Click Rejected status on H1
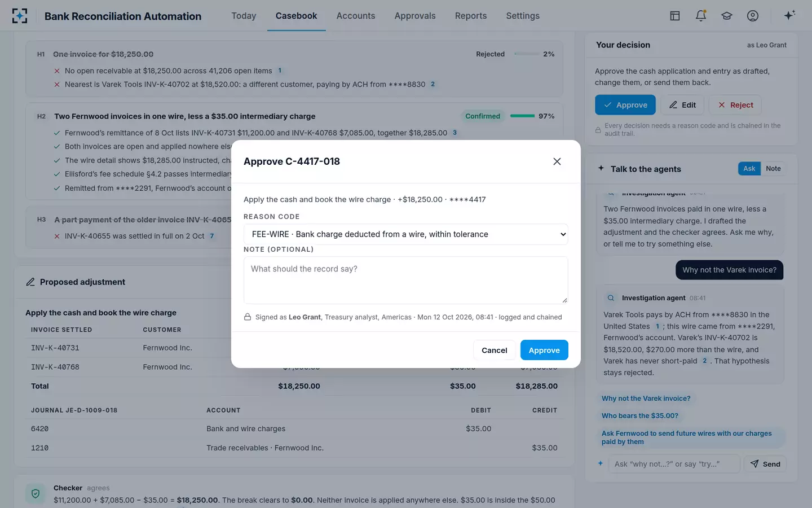 click(490, 54)
